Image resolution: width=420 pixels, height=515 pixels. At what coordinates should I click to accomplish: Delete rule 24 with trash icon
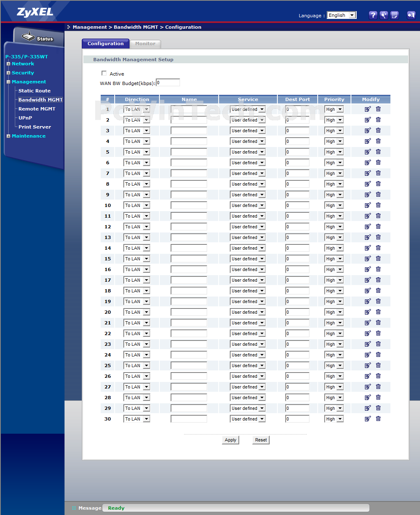tap(378, 355)
